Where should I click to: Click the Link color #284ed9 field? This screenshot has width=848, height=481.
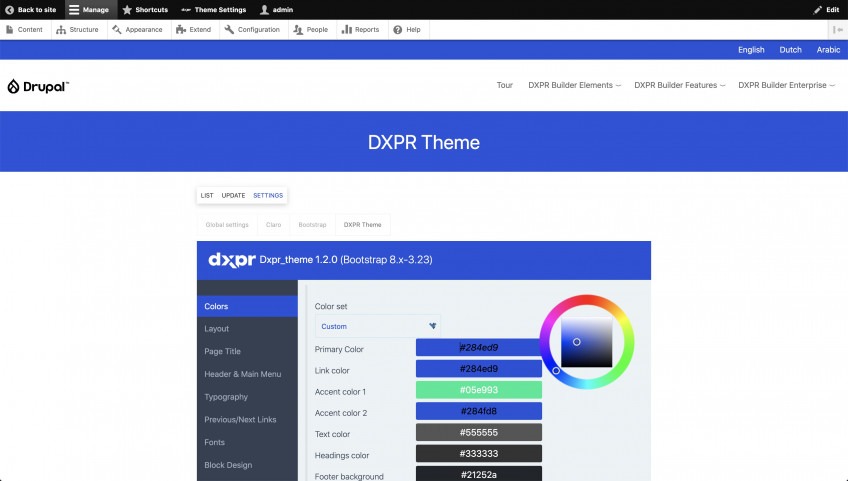coord(479,368)
